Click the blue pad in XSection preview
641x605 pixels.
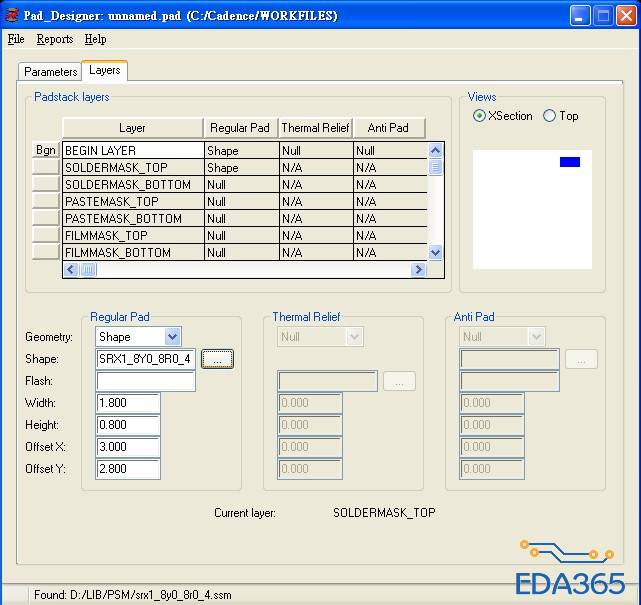570,162
